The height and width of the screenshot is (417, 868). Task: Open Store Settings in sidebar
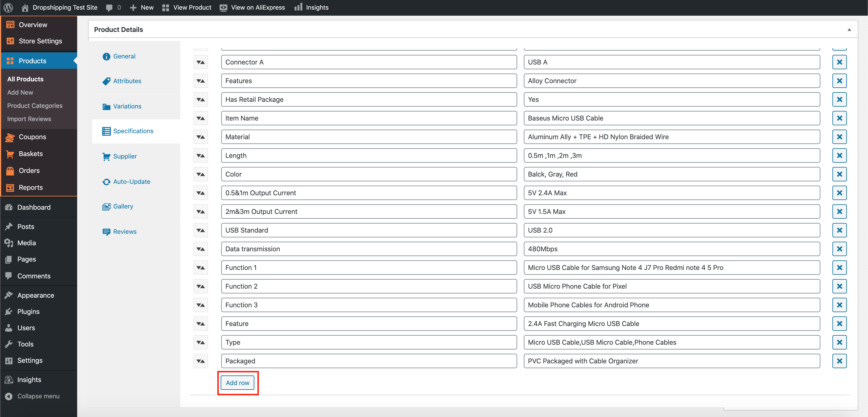(40, 41)
